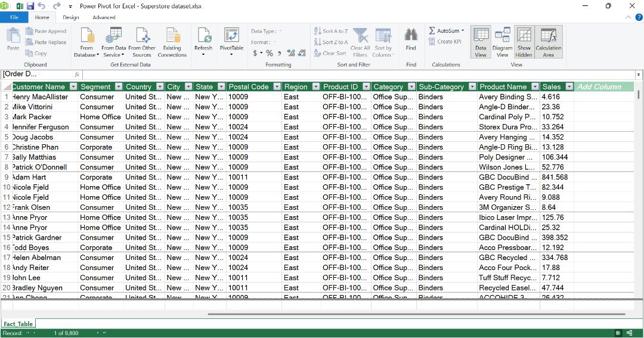Switch to the Advanced ribbon tab
Image resolution: width=644 pixels, height=338 pixels.
[104, 17]
